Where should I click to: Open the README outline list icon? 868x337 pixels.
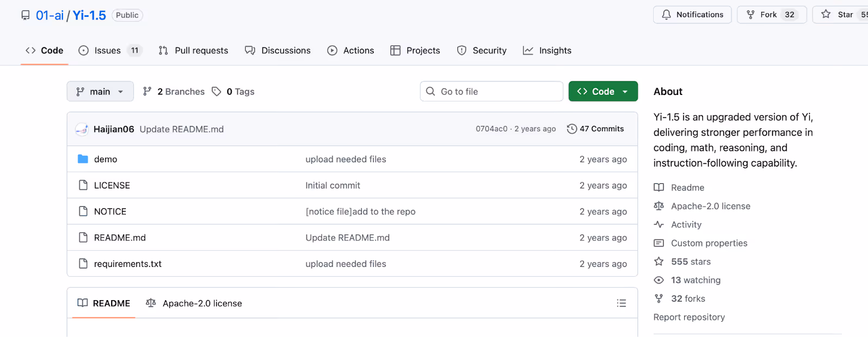tap(621, 303)
